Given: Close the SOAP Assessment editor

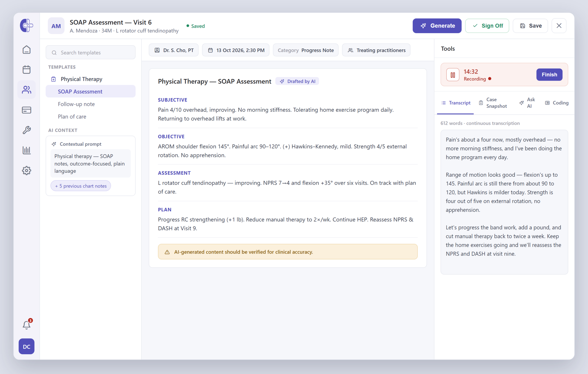Looking at the screenshot, I should click(559, 26).
